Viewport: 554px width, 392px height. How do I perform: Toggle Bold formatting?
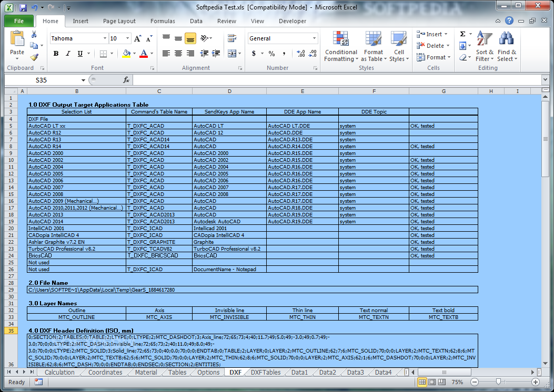coord(56,53)
